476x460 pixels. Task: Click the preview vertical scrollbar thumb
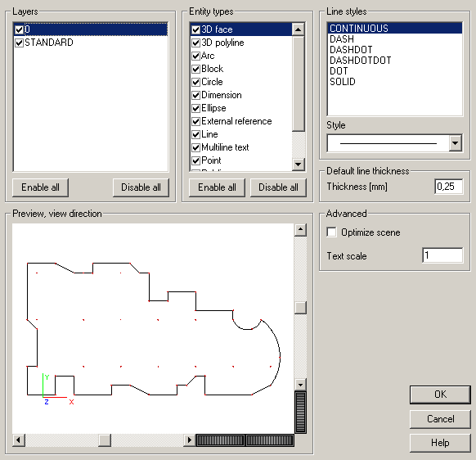click(300, 308)
